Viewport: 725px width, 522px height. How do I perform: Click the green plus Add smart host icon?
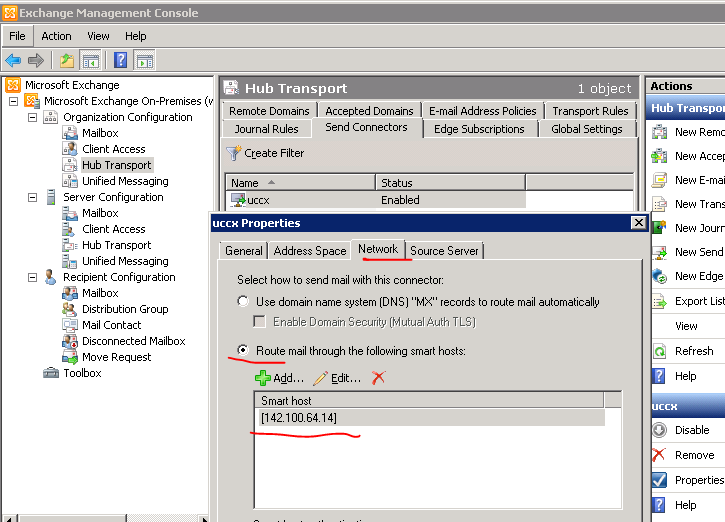pyautogui.click(x=263, y=378)
